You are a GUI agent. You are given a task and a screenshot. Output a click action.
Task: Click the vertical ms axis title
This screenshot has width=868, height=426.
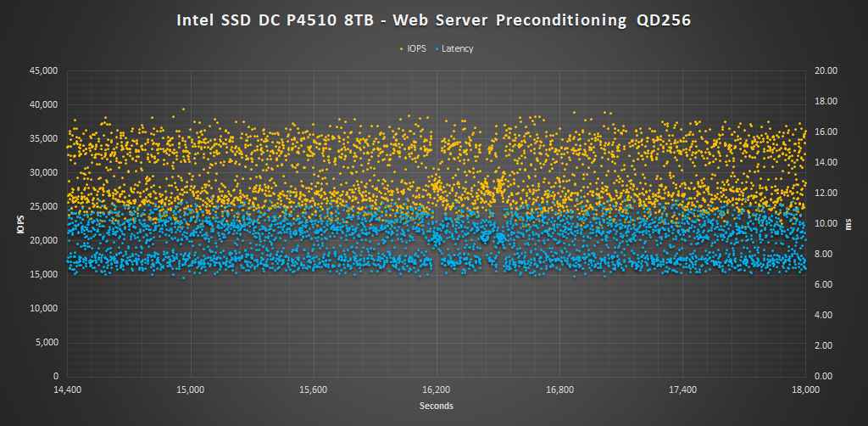[x=849, y=224]
